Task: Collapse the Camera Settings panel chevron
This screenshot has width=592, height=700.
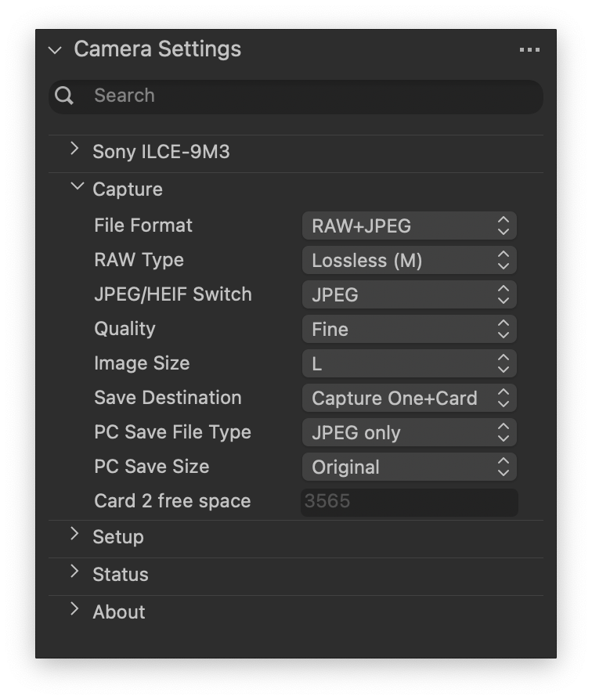Action: [55, 50]
